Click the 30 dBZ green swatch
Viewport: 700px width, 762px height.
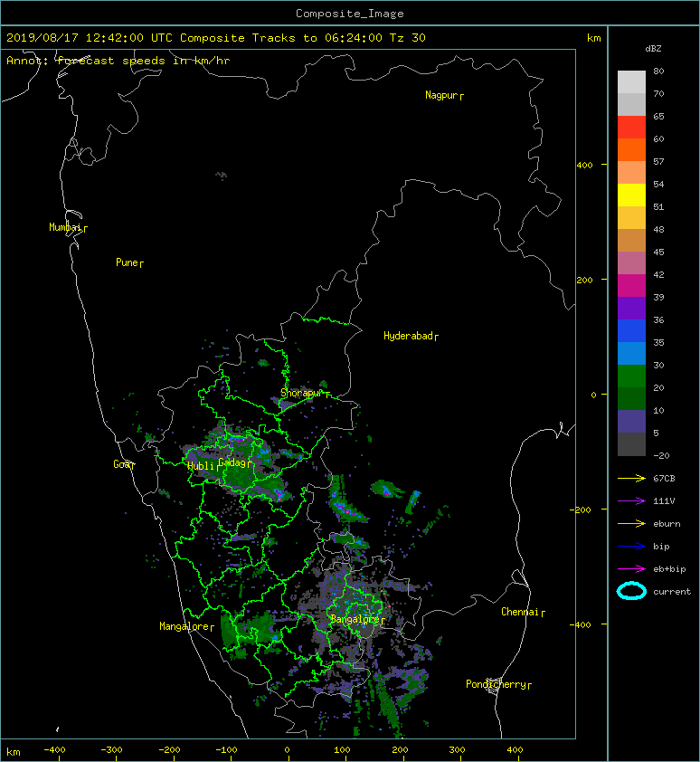click(631, 376)
